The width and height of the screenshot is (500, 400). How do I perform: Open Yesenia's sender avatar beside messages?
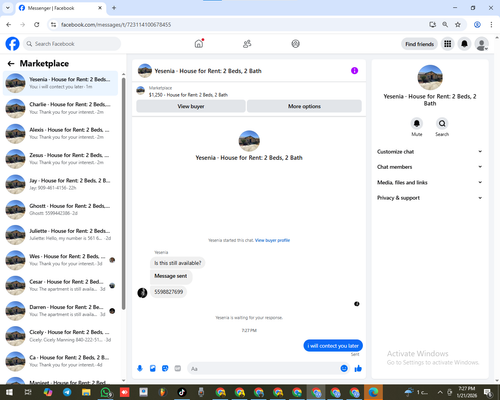pos(142,293)
